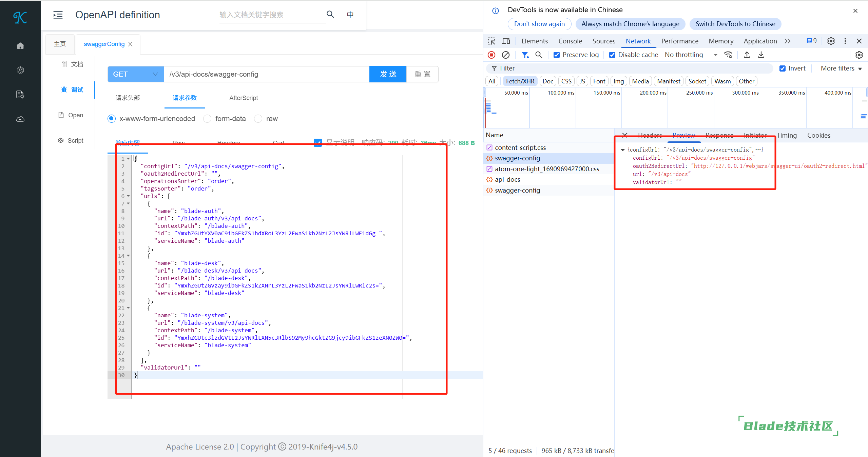Click the inspect element picker icon
Screen dimensions: 868x457
[491, 41]
